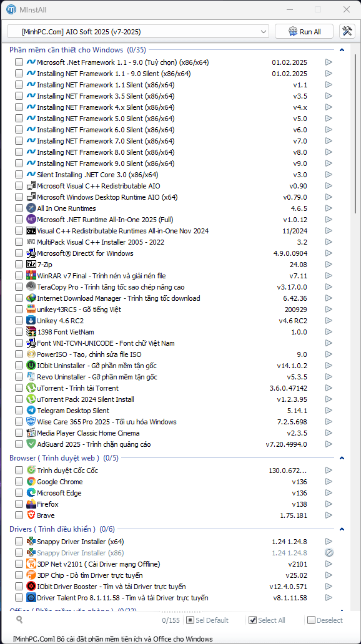Screen dimensions: 361x644
Task: Click the play arrow for PowerISO
Action: point(329,354)
